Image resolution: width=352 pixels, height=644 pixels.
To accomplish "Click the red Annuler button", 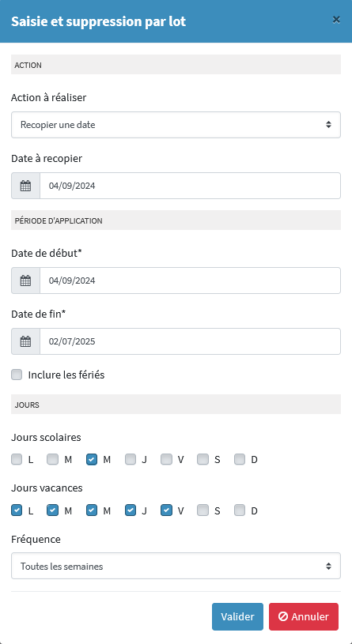I will click(304, 616).
